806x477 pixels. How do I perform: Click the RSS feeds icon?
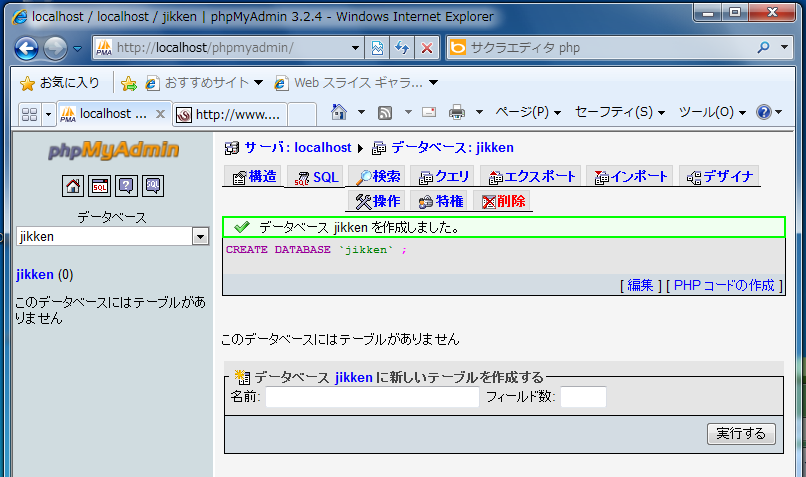[x=384, y=112]
